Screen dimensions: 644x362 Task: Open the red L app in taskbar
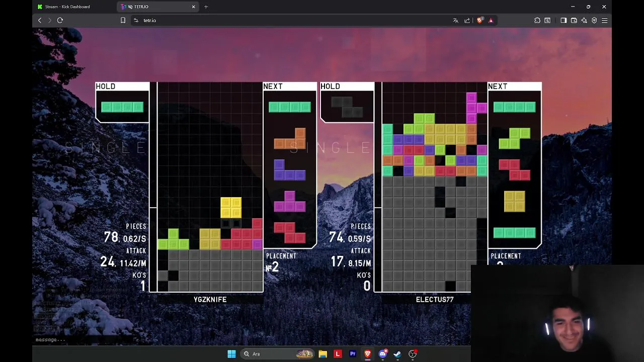[x=338, y=354]
